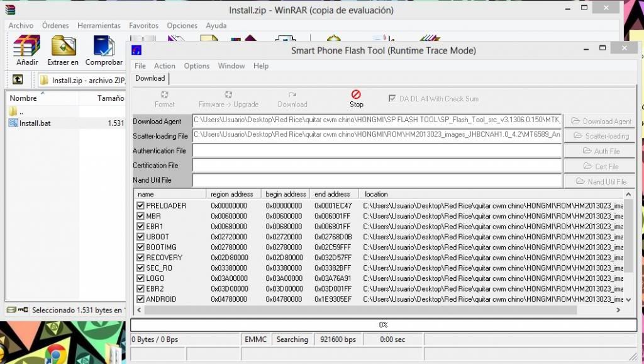Open the Flash Tool Window menu

pos(231,65)
